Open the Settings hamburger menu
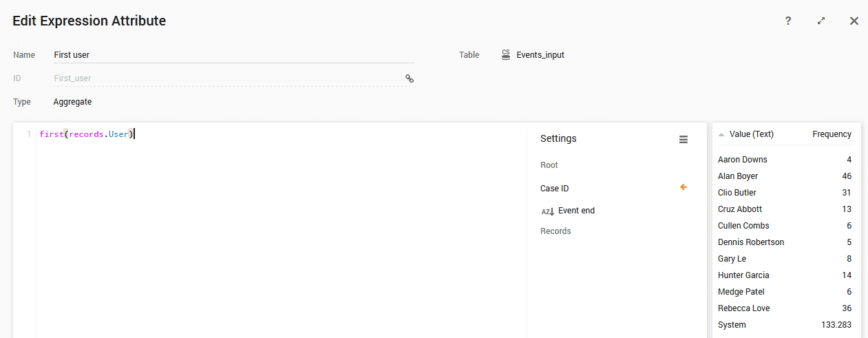The height and width of the screenshot is (338, 868). [684, 139]
